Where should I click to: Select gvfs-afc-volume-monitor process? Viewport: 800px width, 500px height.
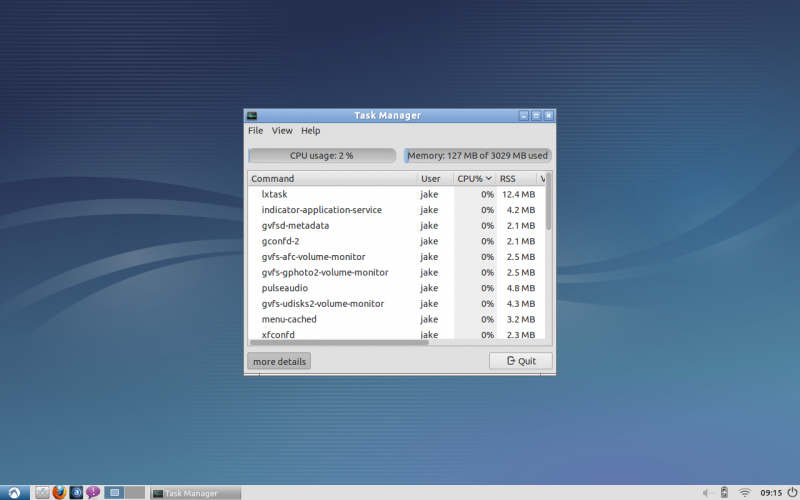(396, 257)
